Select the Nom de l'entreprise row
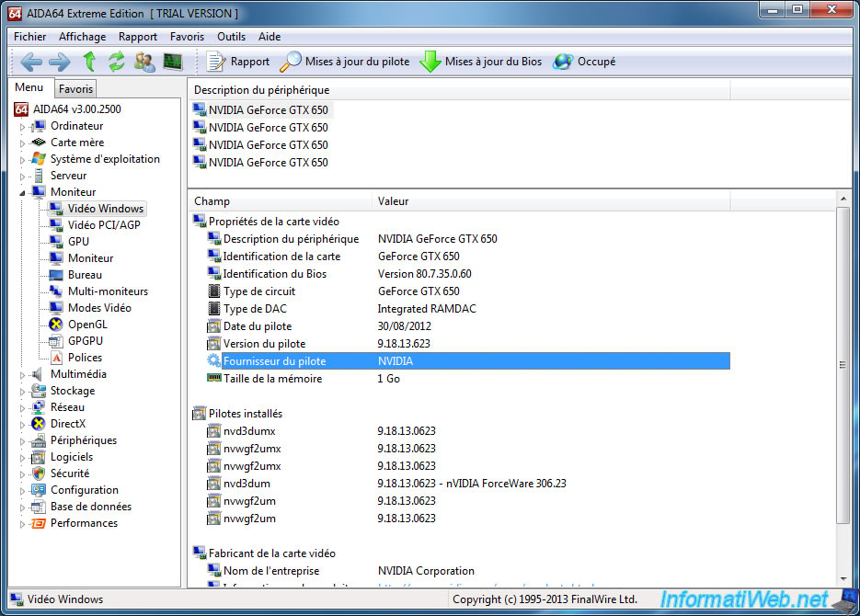The width and height of the screenshot is (860, 616). pos(468,571)
